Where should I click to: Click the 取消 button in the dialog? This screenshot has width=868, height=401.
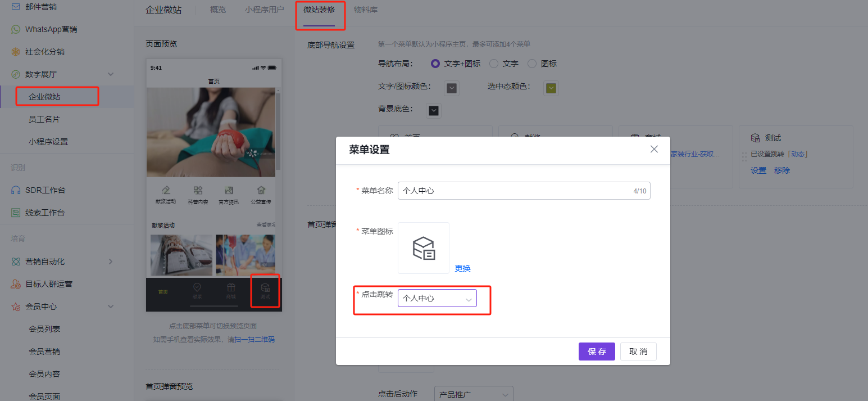point(638,352)
